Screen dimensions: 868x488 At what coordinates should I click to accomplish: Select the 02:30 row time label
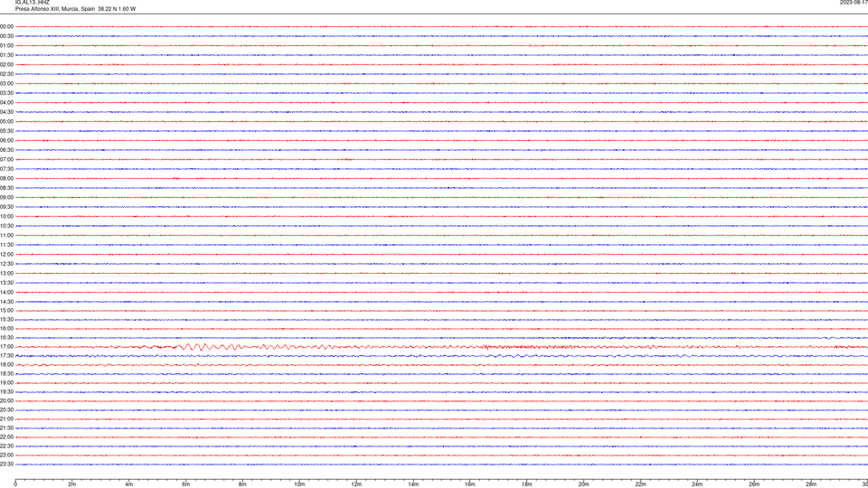point(6,74)
